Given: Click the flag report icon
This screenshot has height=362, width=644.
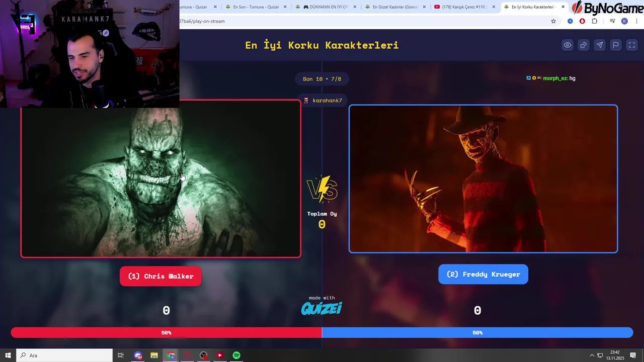Looking at the screenshot, I should [x=616, y=45].
